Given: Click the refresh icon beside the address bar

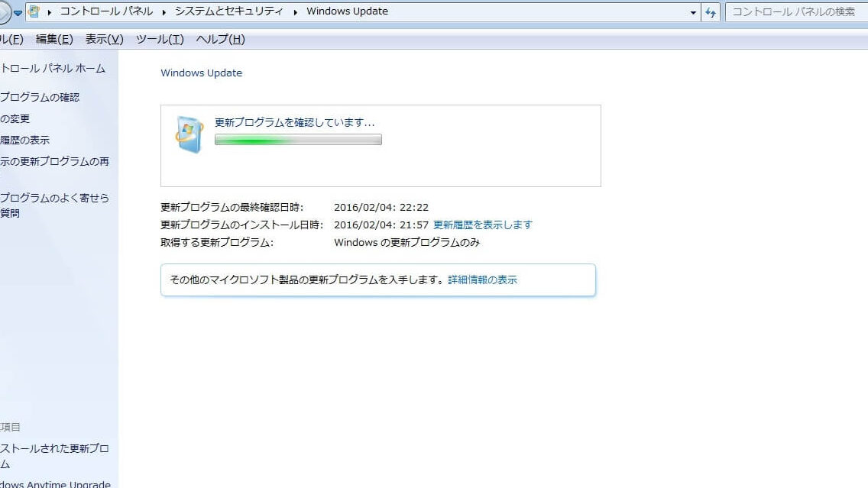Looking at the screenshot, I should (711, 11).
